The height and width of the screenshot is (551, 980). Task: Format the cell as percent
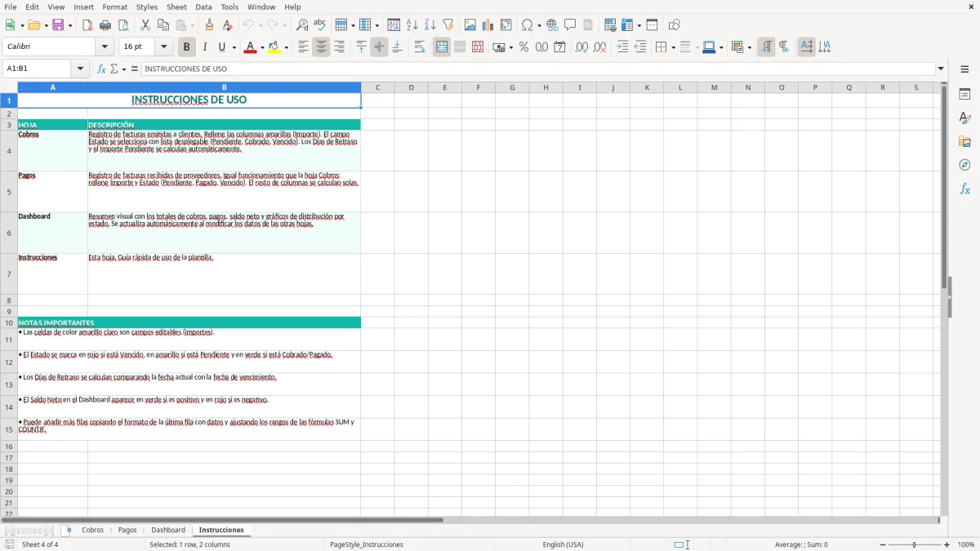pyautogui.click(x=523, y=47)
